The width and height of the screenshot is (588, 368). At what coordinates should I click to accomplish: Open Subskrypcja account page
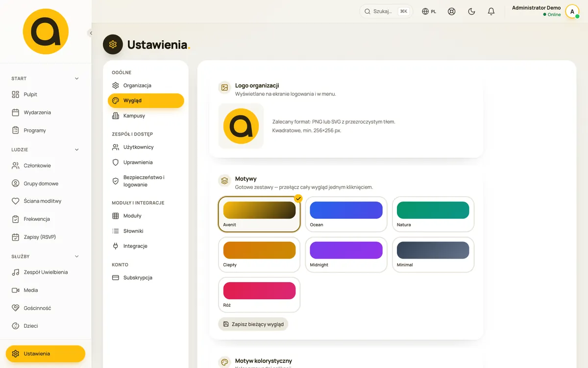tap(146, 278)
